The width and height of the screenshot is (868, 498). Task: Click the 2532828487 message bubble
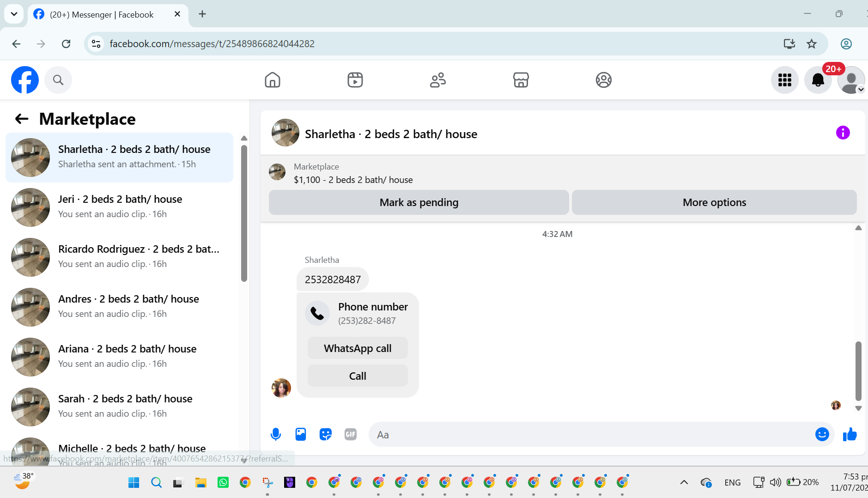[x=333, y=279]
